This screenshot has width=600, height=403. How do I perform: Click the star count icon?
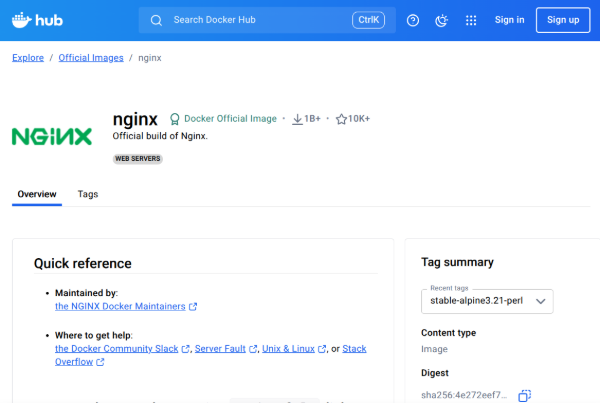[x=341, y=119]
